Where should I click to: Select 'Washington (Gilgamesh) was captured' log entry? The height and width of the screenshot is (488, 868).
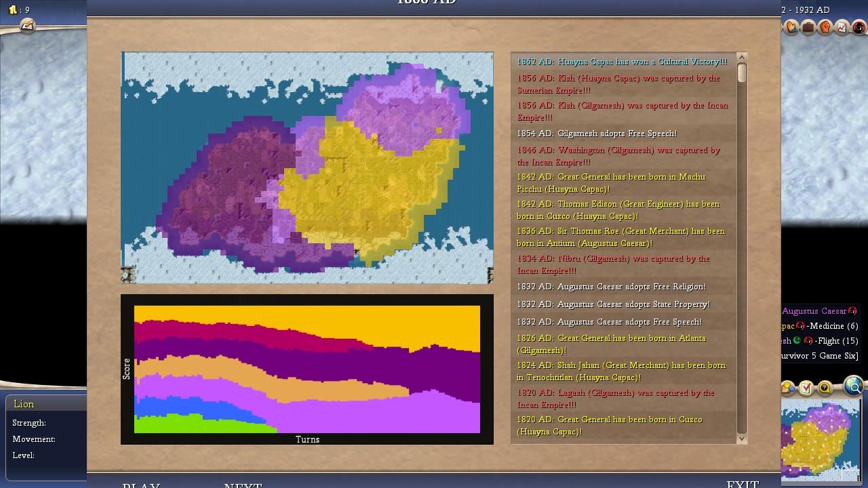623,156
